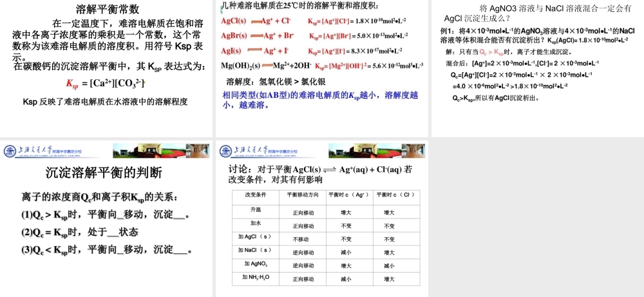Click the 例1 problem statement

[x=537, y=35]
